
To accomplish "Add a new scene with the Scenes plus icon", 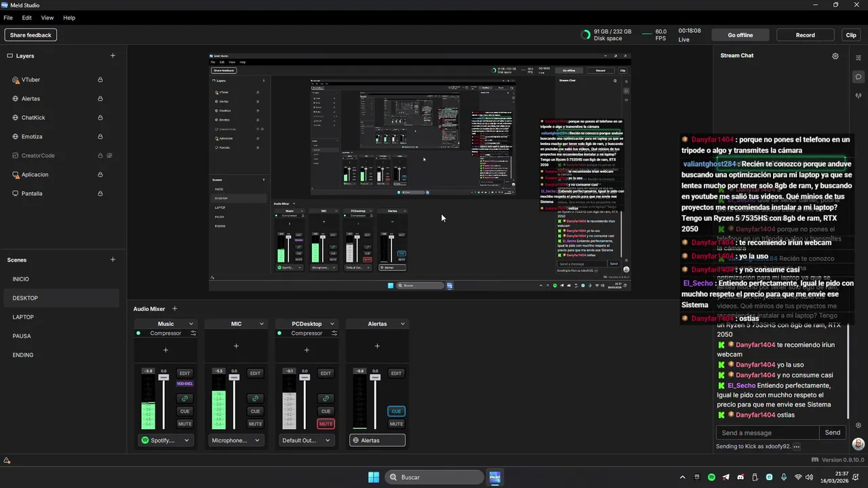I will pyautogui.click(x=113, y=260).
